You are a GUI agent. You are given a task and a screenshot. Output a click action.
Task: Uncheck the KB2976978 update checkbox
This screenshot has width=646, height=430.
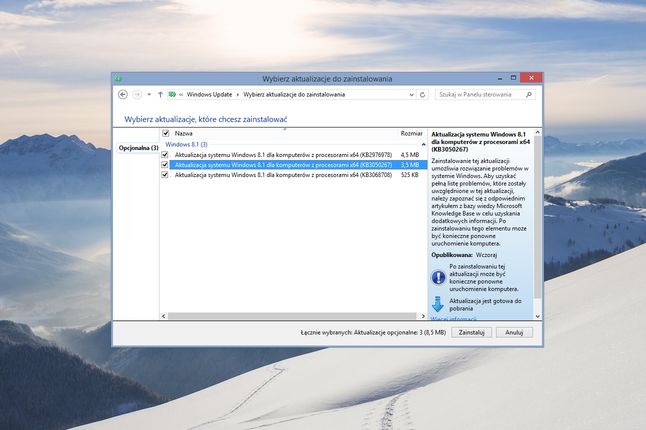(165, 154)
